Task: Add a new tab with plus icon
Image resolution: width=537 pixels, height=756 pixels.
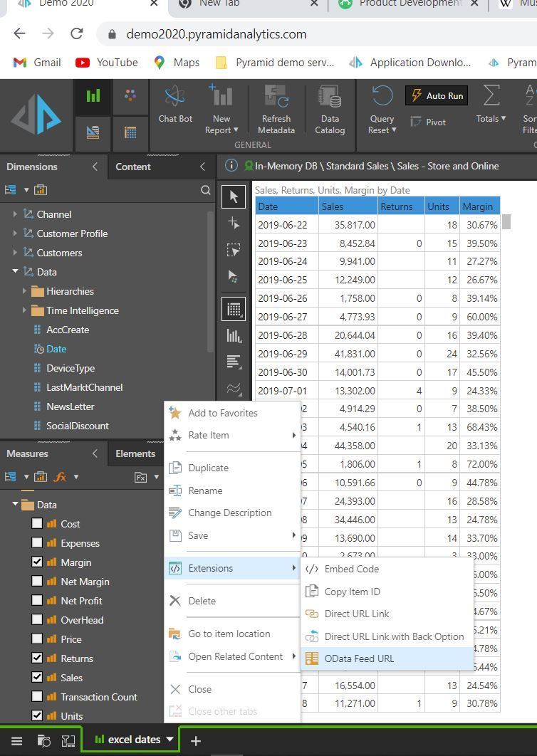Action: (x=195, y=740)
